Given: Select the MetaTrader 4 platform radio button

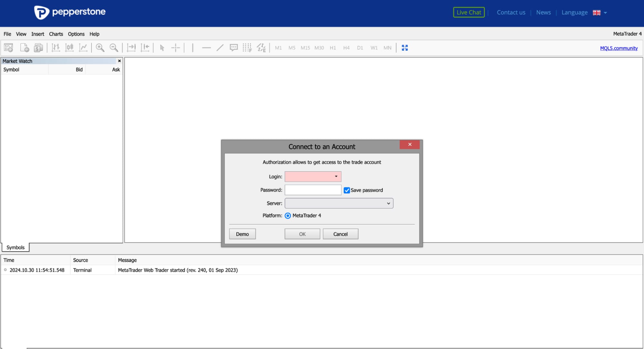Looking at the screenshot, I should pyautogui.click(x=288, y=216).
